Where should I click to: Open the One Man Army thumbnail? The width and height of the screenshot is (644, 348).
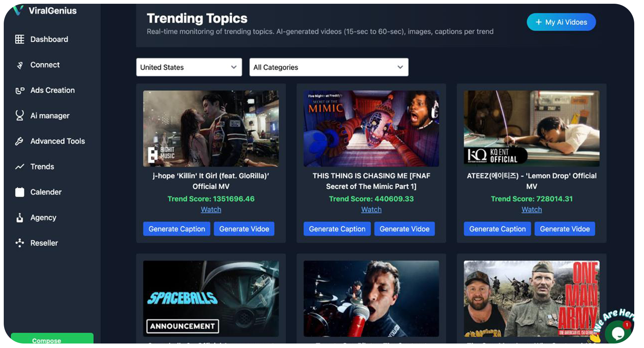coord(532,298)
